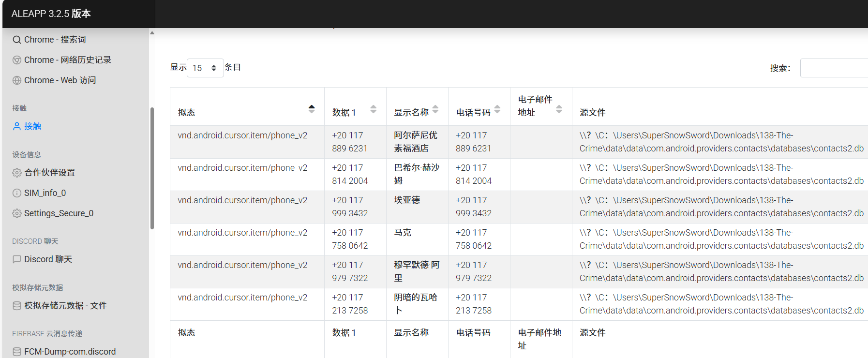Click the Chrome web history icon

(x=17, y=60)
